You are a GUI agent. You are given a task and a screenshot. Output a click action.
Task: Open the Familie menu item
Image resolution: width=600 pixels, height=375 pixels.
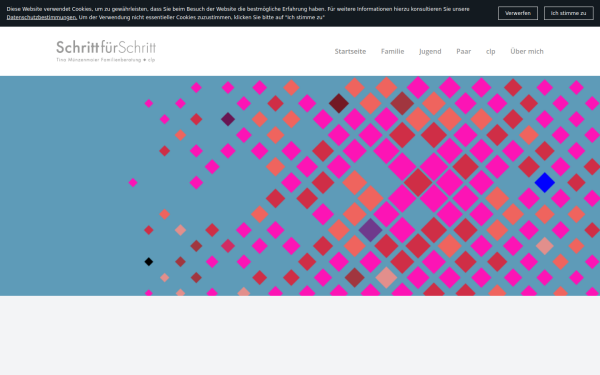392,51
